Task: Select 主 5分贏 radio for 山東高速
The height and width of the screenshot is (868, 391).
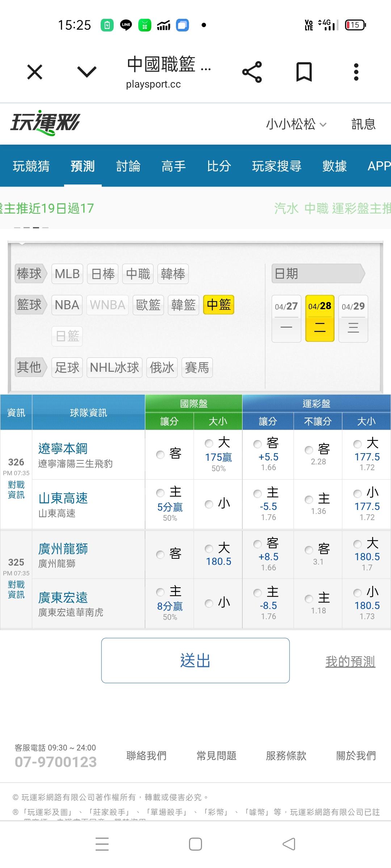Action: [x=160, y=493]
